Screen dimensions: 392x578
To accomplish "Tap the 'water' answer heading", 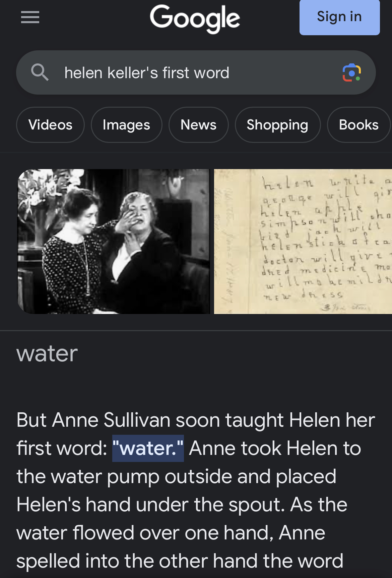I will point(47,354).
